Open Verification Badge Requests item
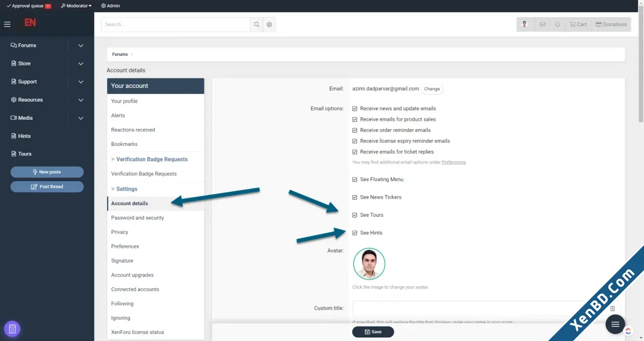644x341 pixels. (155, 174)
